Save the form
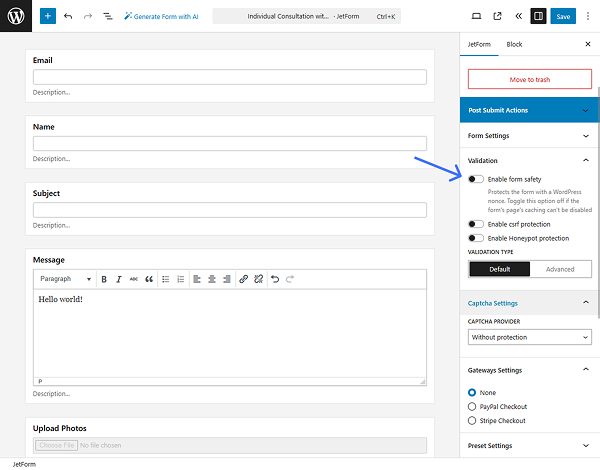The image size is (600, 470). click(x=563, y=16)
